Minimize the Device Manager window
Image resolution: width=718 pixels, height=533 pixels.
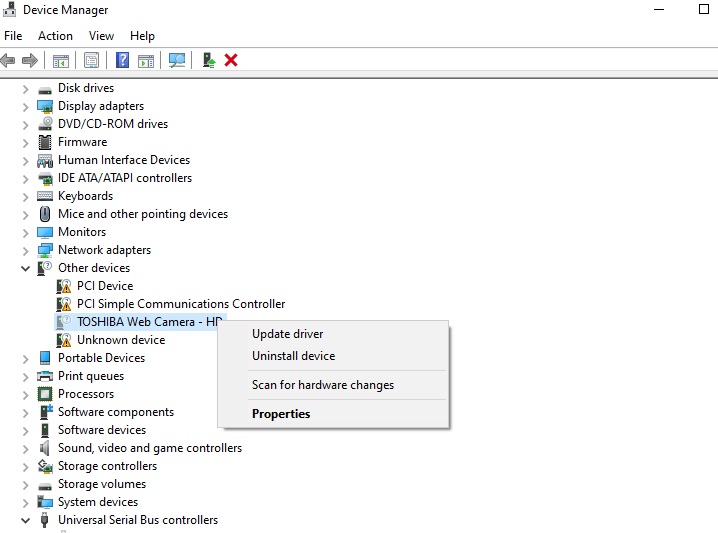[x=659, y=9]
